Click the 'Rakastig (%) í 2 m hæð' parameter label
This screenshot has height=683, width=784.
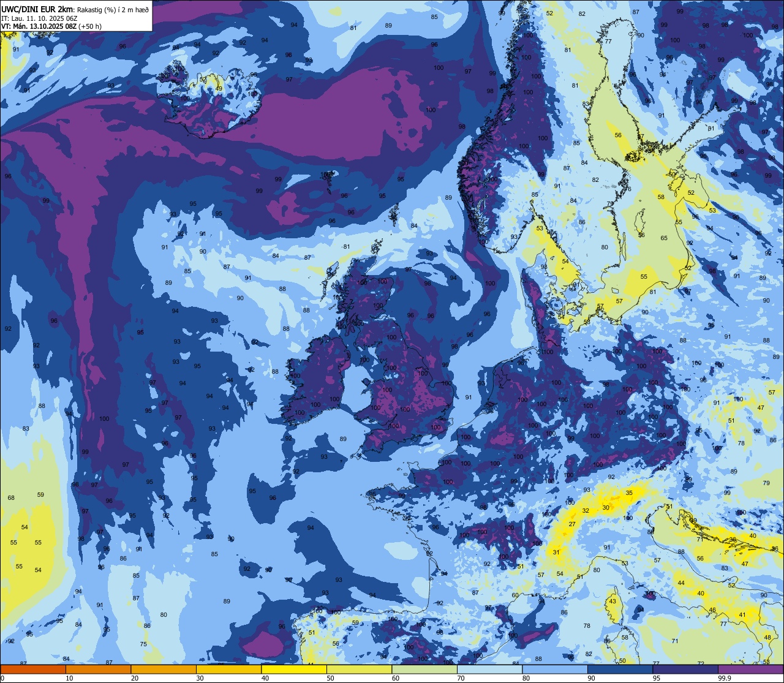pyautogui.click(x=112, y=9)
